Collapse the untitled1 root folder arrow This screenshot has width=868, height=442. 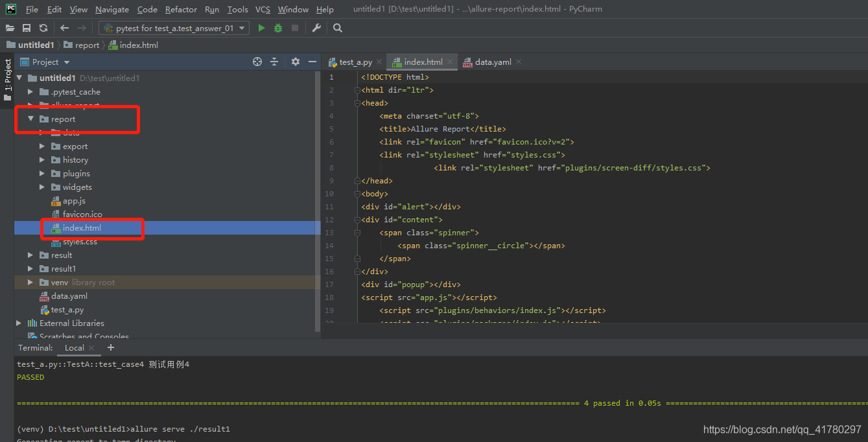coord(19,78)
